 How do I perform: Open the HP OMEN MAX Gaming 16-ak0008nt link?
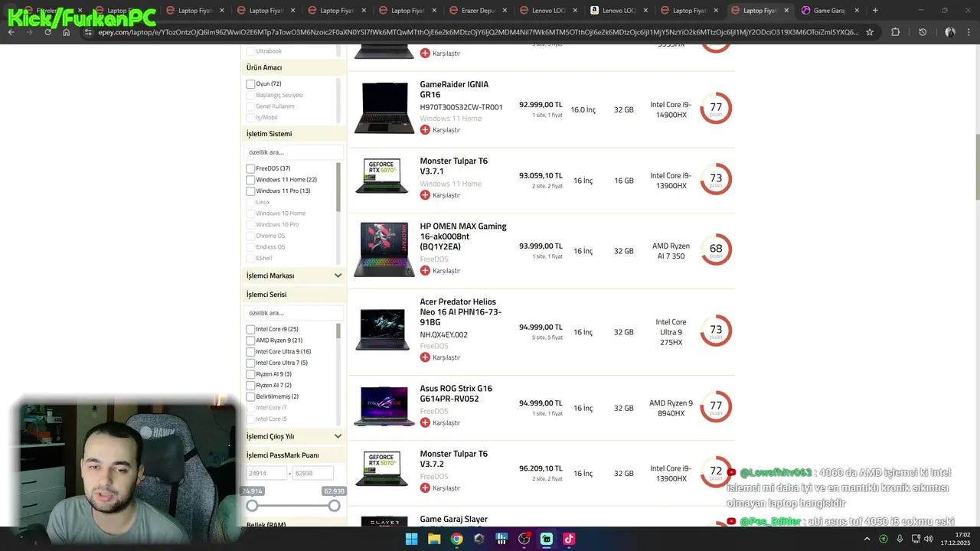pyautogui.click(x=463, y=236)
